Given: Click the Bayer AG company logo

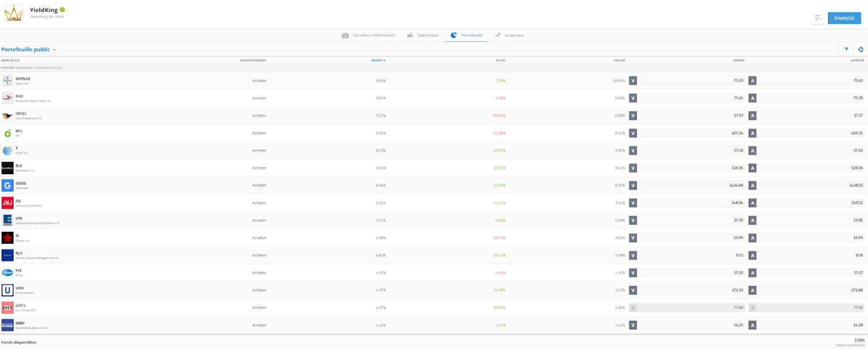Looking at the screenshot, I should pos(8,80).
